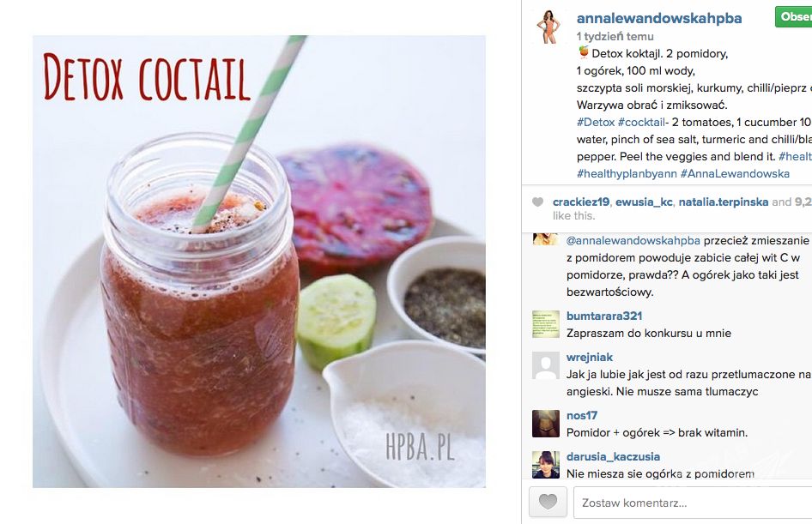Click the Detox cocktail photo
Image resolution: width=812 pixels, height=524 pixels.
click(259, 262)
